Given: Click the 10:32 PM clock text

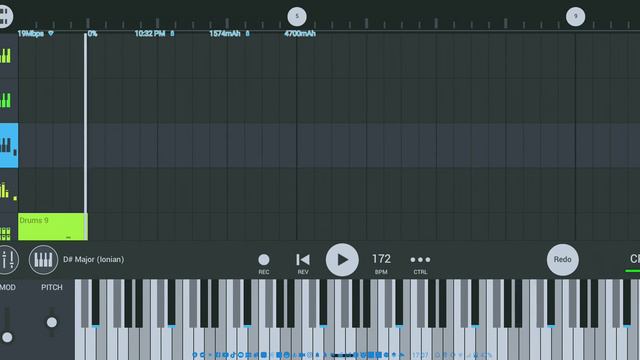Looking at the screenshot, I should 150,33.
